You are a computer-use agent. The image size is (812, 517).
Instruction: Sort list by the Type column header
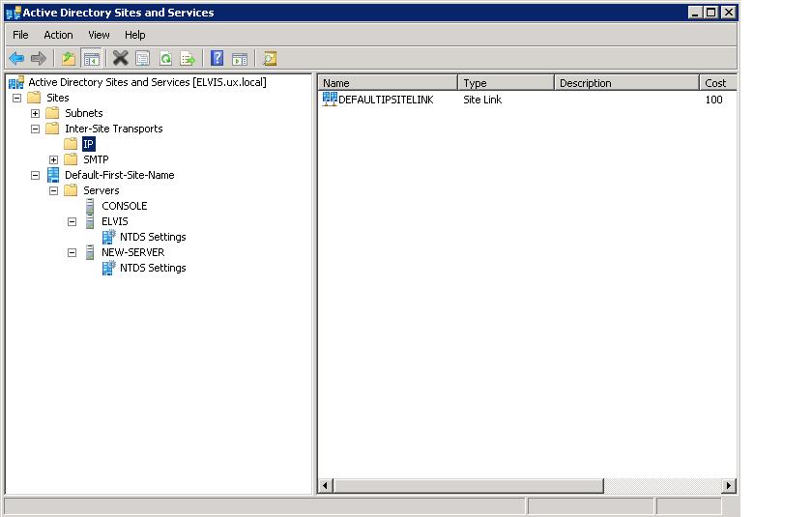coord(505,83)
